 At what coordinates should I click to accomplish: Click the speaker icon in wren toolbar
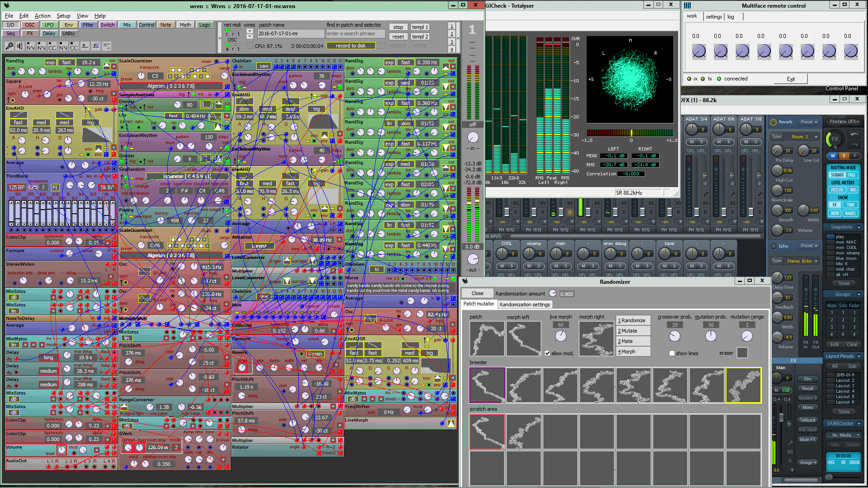tap(19, 46)
